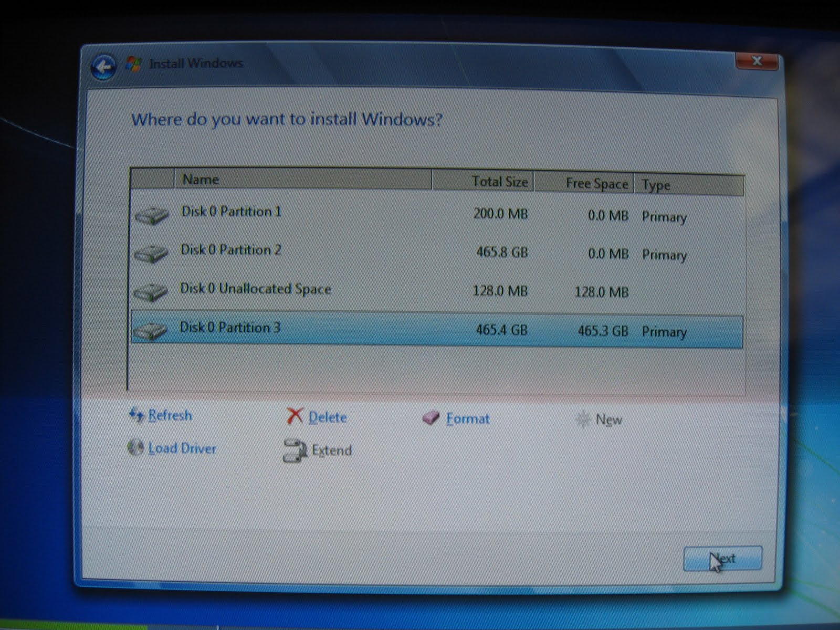
Task: Click Unallocated Space's 128.0 MB free space value
Action: click(601, 292)
